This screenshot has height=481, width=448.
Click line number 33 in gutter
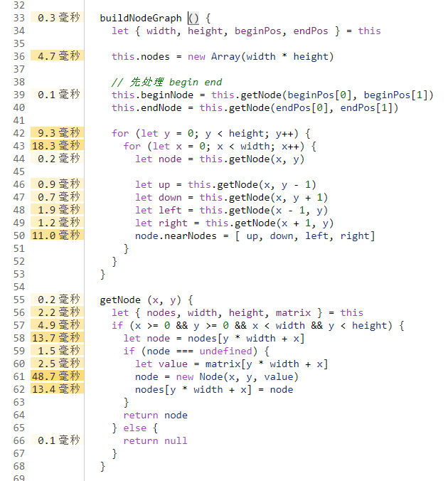18,18
